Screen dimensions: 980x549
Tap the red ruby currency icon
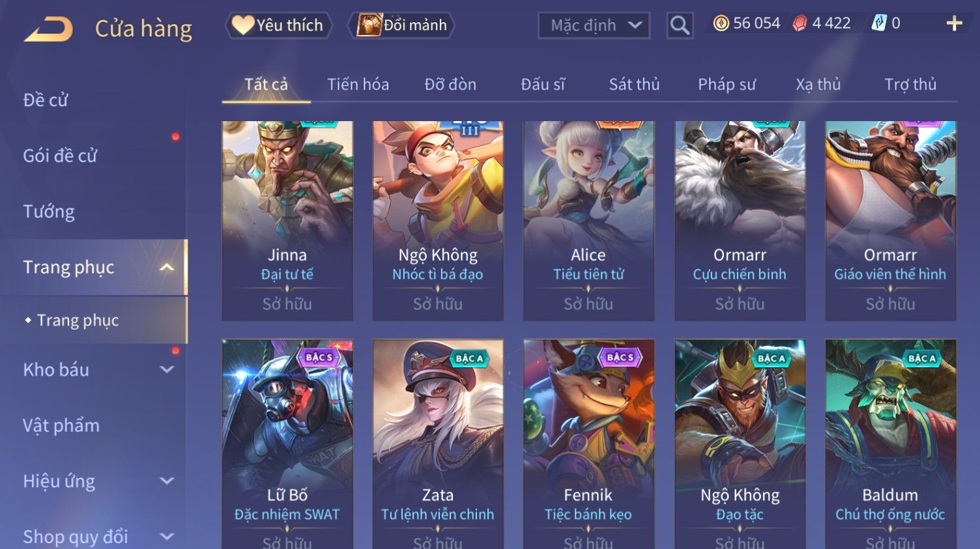[x=800, y=23]
